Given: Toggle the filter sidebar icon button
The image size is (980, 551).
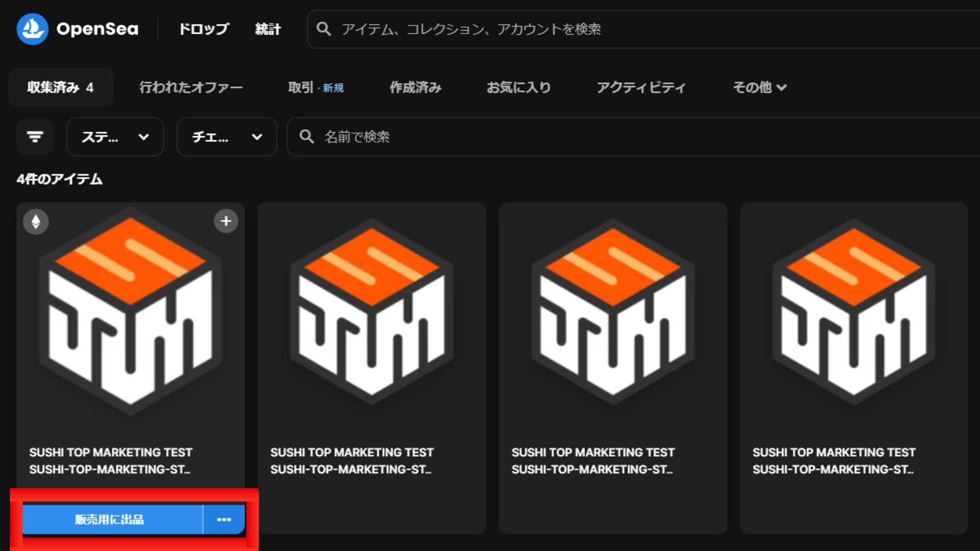Looking at the screenshot, I should click(35, 137).
